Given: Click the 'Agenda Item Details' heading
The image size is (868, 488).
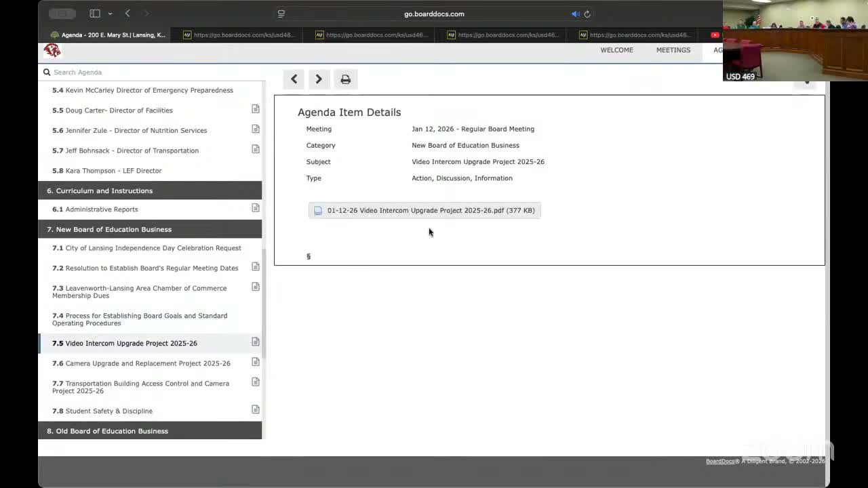Looking at the screenshot, I should click(x=349, y=113).
